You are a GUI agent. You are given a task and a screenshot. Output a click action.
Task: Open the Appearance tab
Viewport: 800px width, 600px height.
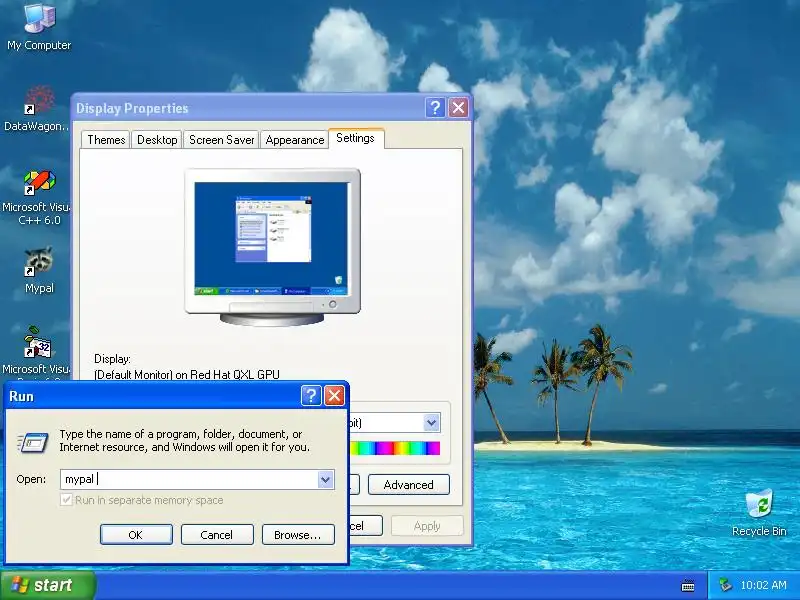click(295, 140)
